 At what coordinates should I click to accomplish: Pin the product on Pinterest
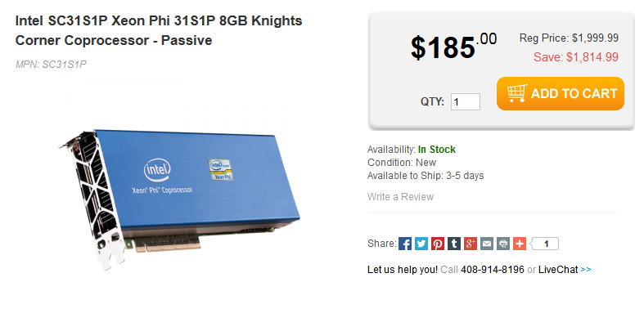pyautogui.click(x=438, y=244)
